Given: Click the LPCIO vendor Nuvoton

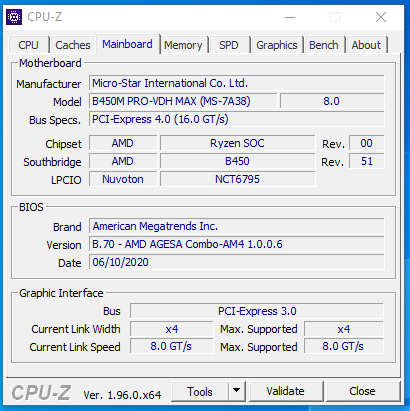Looking at the screenshot, I should point(123,179).
